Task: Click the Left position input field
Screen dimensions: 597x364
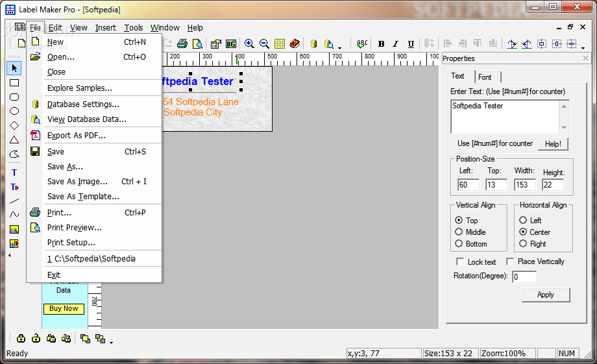Action: (469, 185)
